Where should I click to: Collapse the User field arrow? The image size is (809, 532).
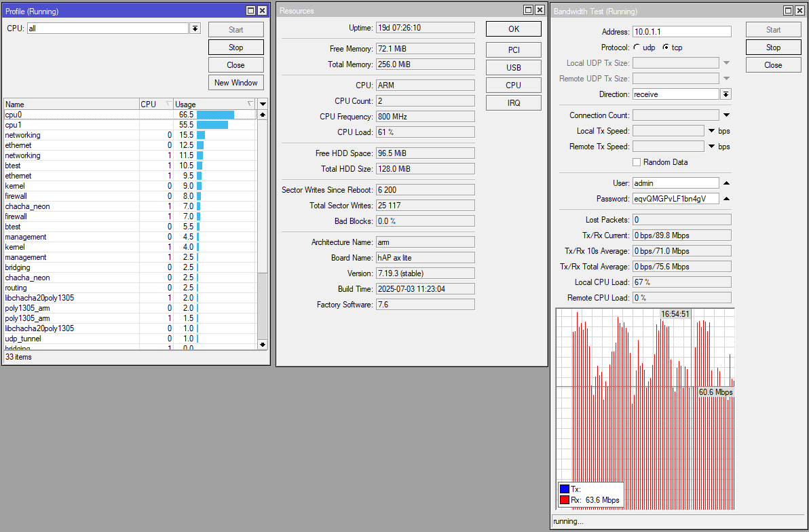(x=726, y=183)
